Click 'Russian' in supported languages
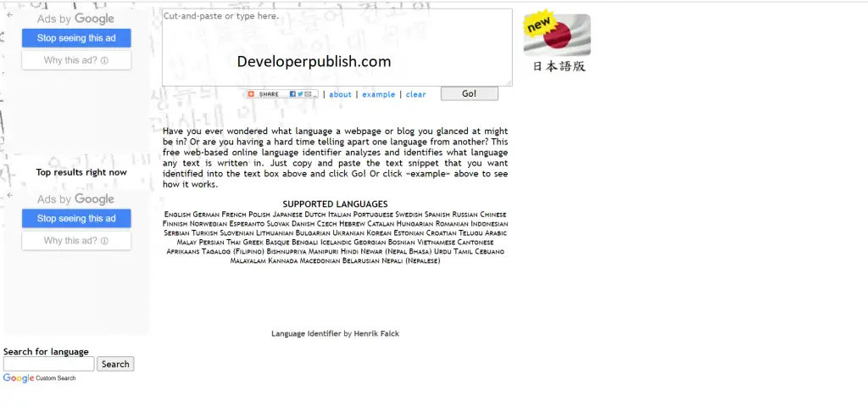This screenshot has width=868, height=408. [465, 215]
